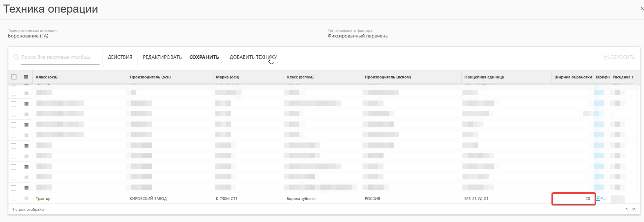Viewport: 644px width, 222px height.
Task: Click ДОБАВИТЬ ТЕХНИКУ button
Action: (x=253, y=57)
